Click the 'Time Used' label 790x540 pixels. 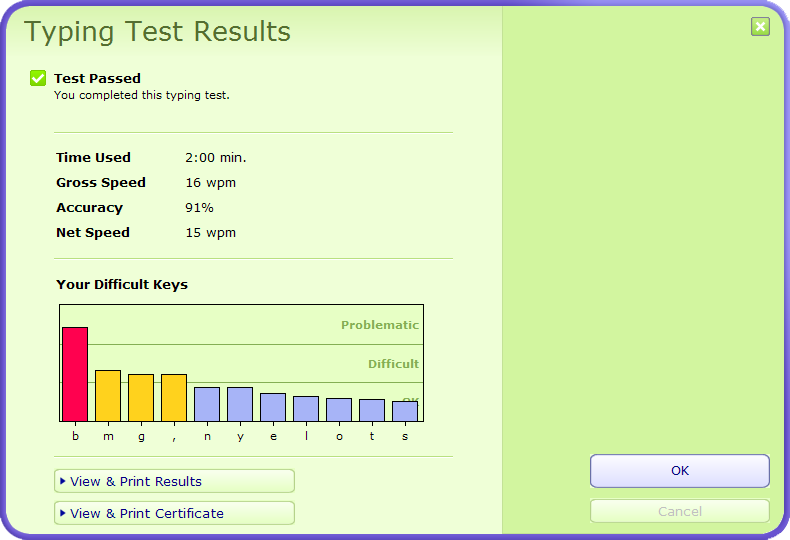point(93,158)
